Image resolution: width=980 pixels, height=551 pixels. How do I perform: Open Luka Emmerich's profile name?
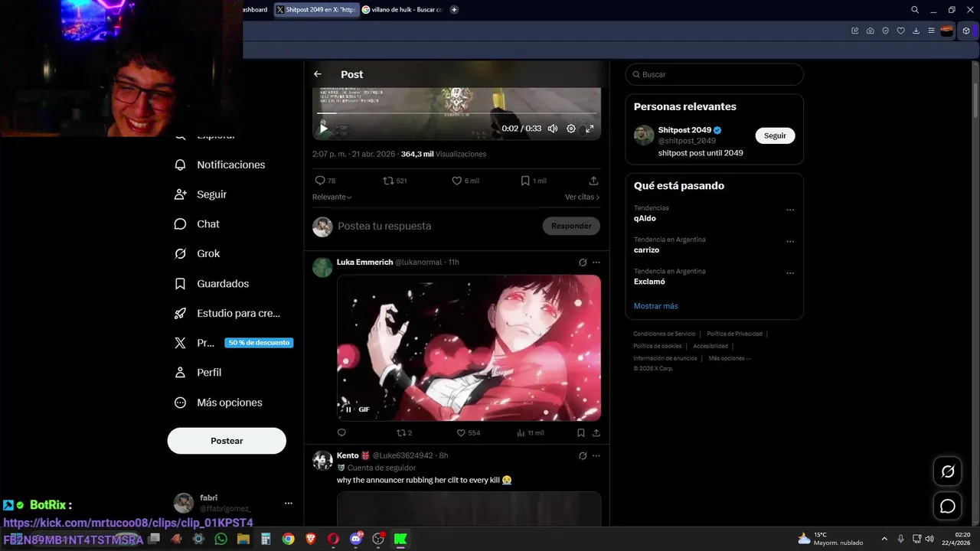pyautogui.click(x=364, y=262)
